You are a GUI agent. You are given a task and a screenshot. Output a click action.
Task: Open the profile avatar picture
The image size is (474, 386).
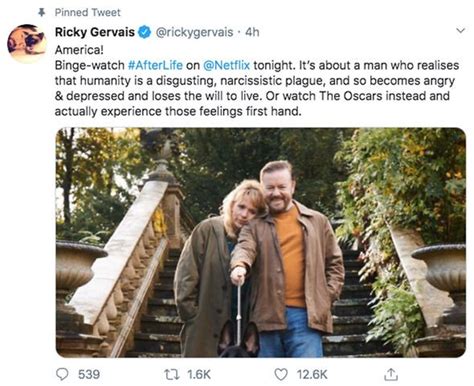pyautogui.click(x=27, y=43)
